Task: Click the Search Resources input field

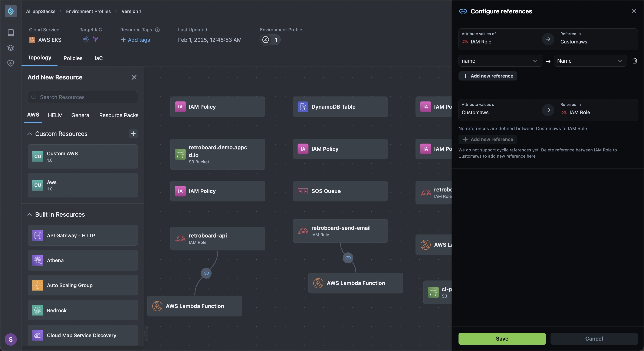Action: click(x=83, y=97)
